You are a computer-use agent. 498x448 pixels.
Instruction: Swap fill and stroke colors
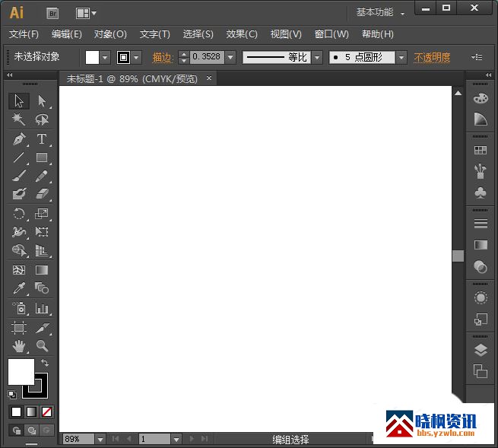[45, 364]
